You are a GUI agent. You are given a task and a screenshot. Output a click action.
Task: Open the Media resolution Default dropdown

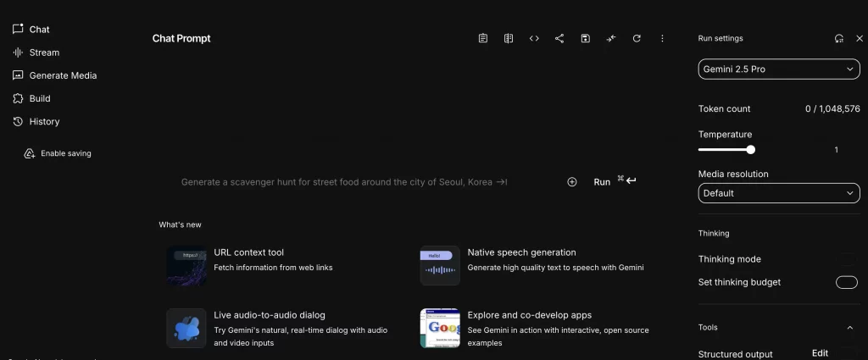pos(778,193)
